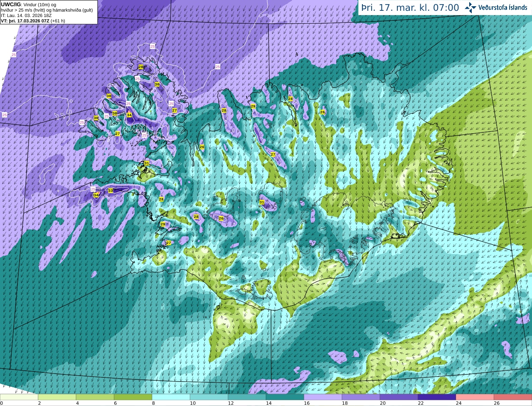Click the legend scale number 16

[307, 403]
